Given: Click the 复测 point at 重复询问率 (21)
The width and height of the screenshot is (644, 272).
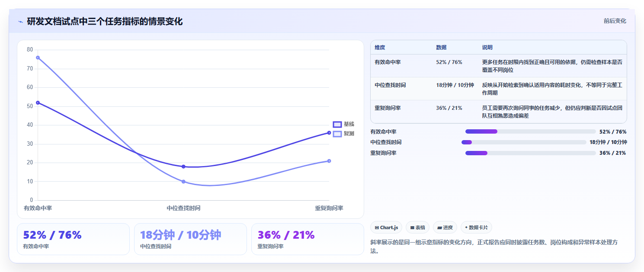Looking at the screenshot, I should (x=329, y=161).
